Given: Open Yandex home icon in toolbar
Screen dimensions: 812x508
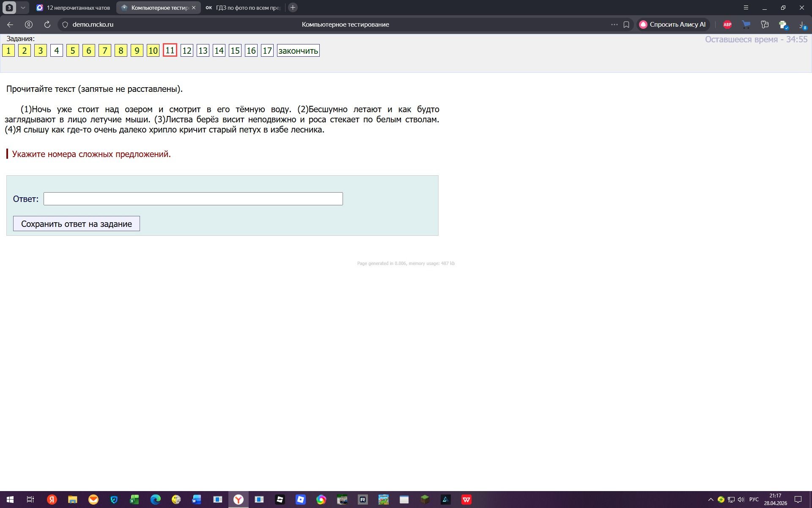Looking at the screenshot, I should pos(29,25).
